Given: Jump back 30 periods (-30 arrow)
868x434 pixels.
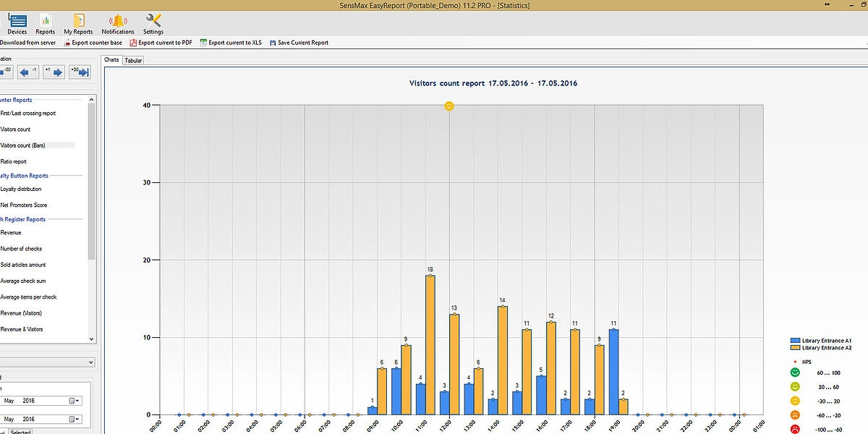Looking at the screenshot, I should click(7, 72).
